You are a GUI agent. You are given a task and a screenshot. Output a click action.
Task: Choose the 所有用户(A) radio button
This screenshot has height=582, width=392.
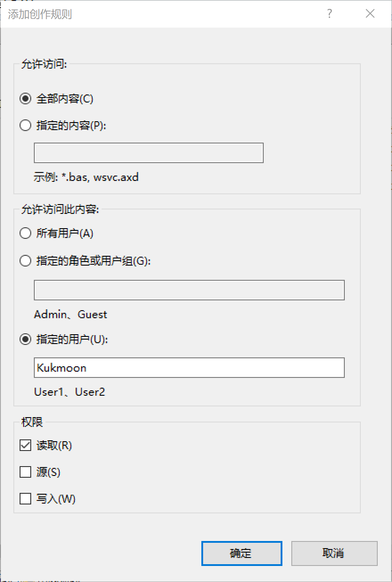pos(25,233)
